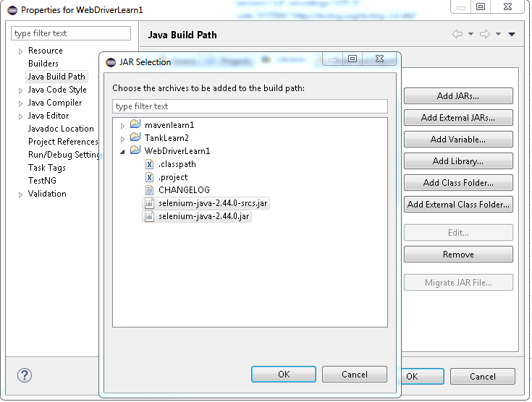The width and height of the screenshot is (532, 402).
Task: Select Validation entry
Action: [x=47, y=194]
